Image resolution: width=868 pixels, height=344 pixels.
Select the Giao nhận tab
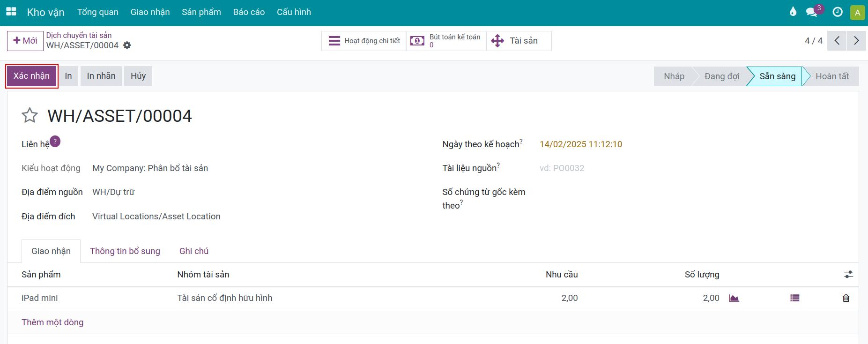[x=51, y=251]
